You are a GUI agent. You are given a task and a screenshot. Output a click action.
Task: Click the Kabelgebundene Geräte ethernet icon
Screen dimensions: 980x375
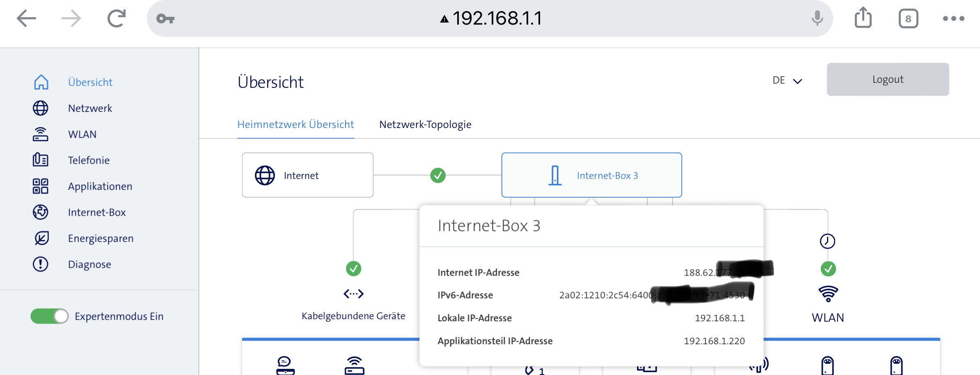pyautogui.click(x=353, y=294)
